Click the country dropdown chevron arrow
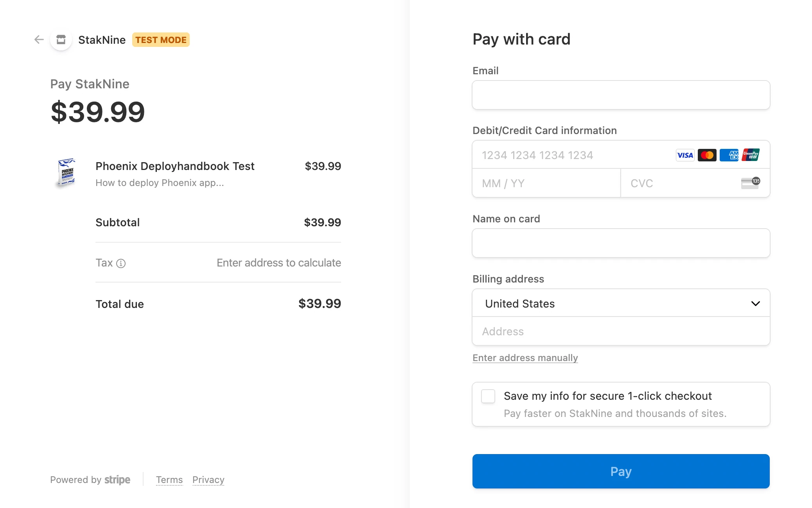This screenshot has width=812, height=508. 755,304
